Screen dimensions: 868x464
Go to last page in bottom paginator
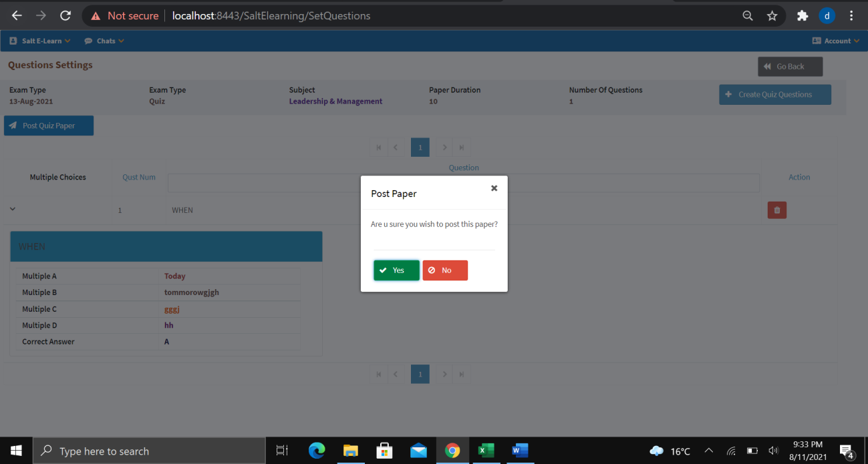pyautogui.click(x=461, y=375)
